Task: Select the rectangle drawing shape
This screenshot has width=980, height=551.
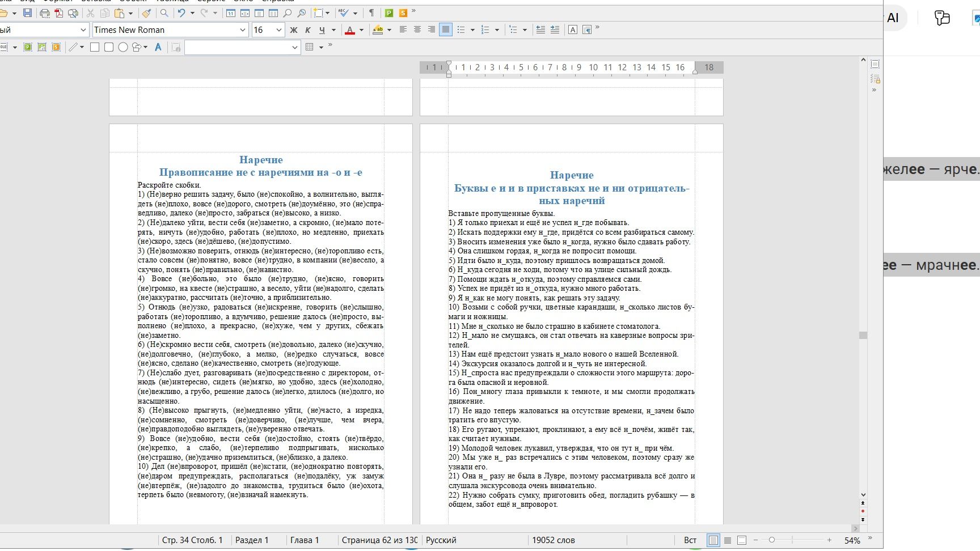Action: pos(95,47)
